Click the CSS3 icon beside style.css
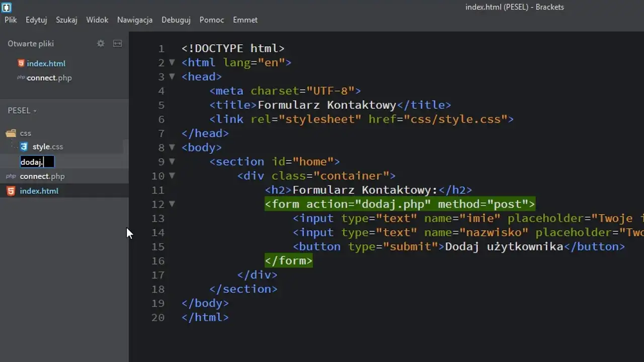Viewport: 644px width, 362px height. click(24, 147)
